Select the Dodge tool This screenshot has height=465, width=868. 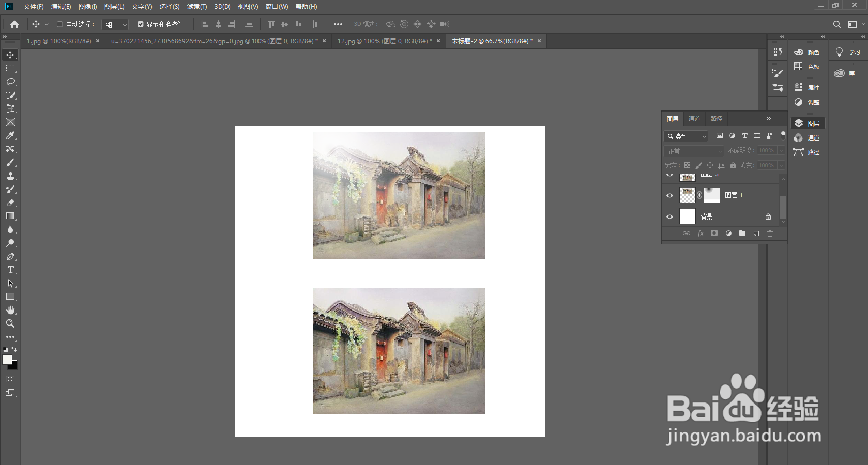tap(10, 243)
